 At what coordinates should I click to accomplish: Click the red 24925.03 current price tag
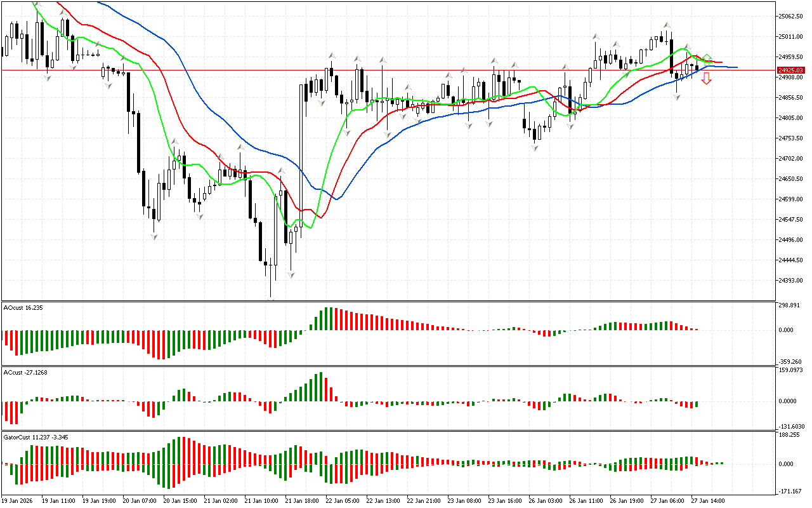pyautogui.click(x=790, y=70)
